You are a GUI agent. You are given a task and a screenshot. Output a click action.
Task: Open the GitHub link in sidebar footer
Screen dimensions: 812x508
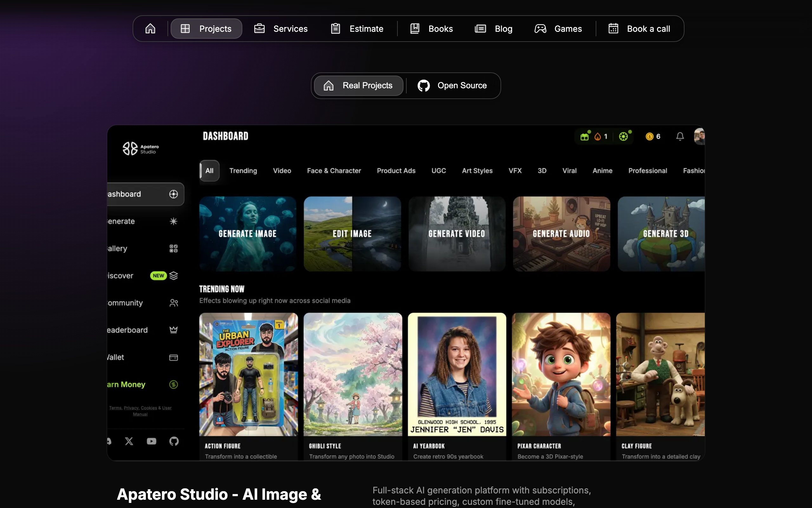point(174,441)
